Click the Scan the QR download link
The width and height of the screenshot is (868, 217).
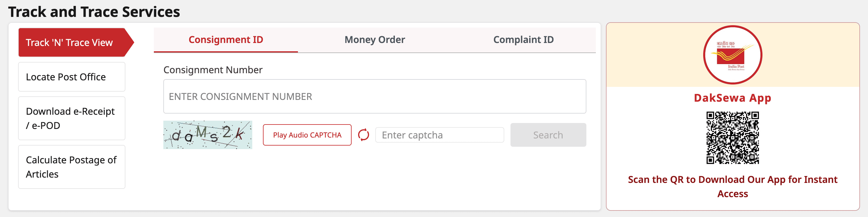pyautogui.click(x=732, y=186)
